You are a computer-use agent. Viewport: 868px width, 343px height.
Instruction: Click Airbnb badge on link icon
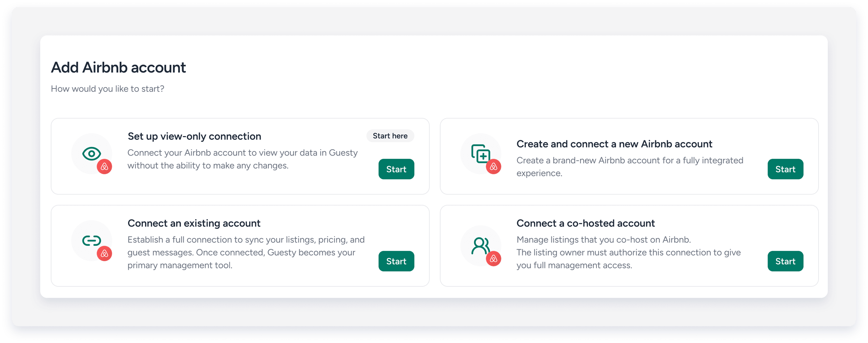105,254
